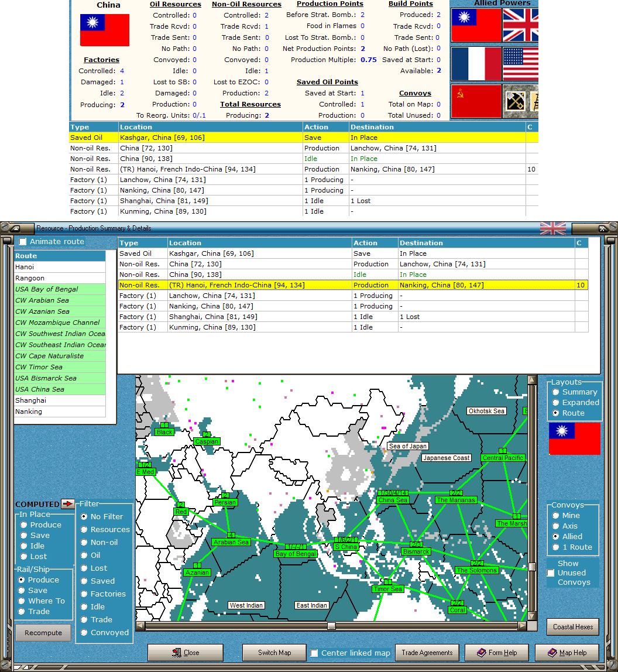Click the pickaxe and hammer resources icon
Viewport: 618px width, 672px height.
[x=515, y=102]
